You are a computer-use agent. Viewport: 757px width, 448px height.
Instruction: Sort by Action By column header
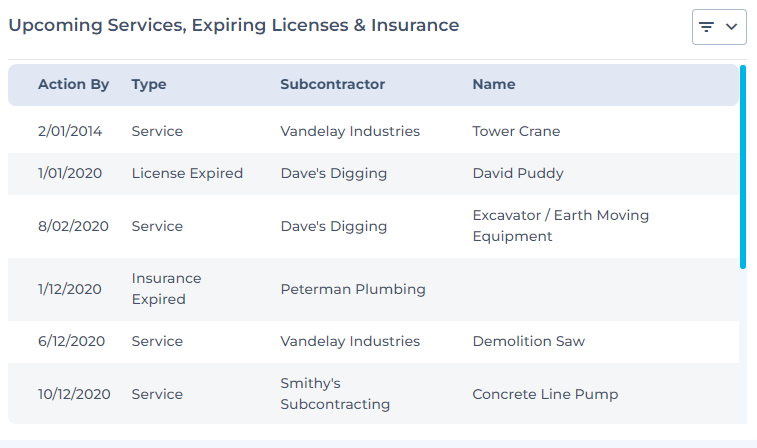tap(73, 85)
